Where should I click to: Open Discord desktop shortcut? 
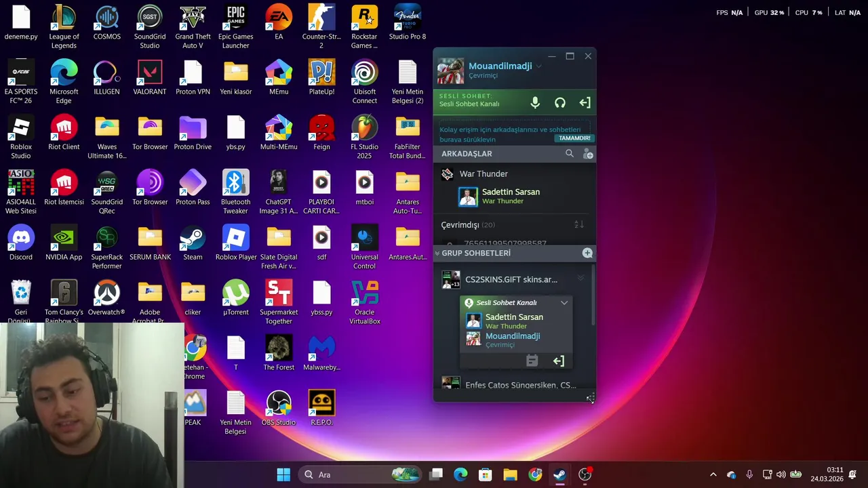coord(21,243)
